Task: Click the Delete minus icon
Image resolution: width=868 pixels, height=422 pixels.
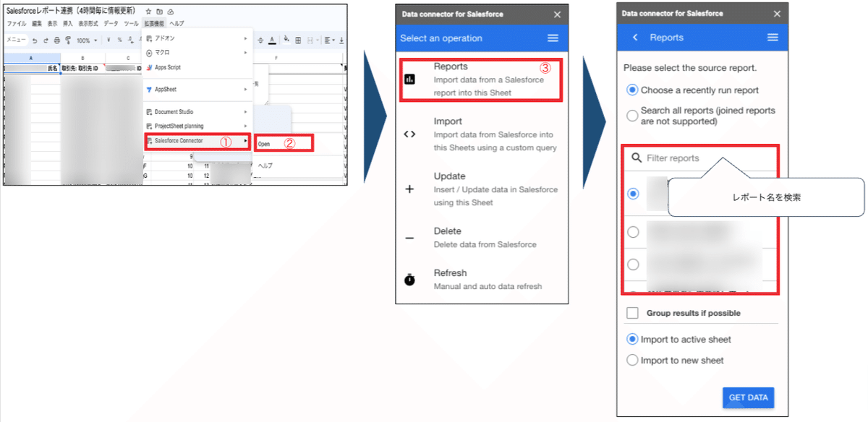Action: pos(409,238)
